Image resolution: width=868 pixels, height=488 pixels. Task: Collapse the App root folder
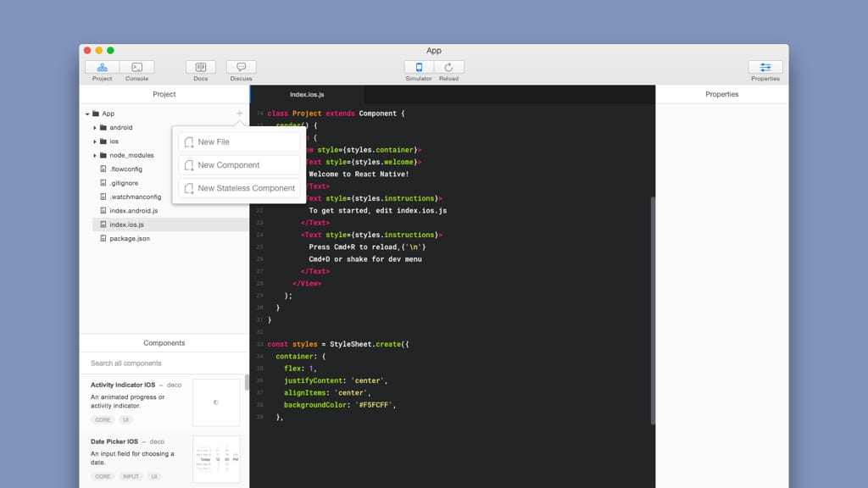(86, 114)
